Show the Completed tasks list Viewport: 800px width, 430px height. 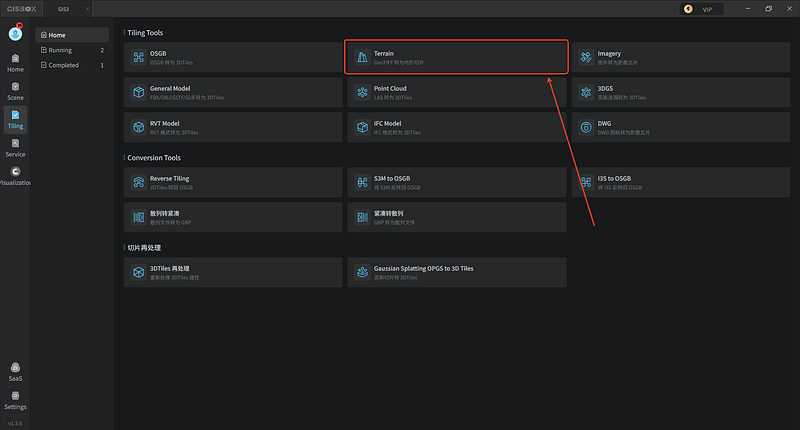click(72, 65)
